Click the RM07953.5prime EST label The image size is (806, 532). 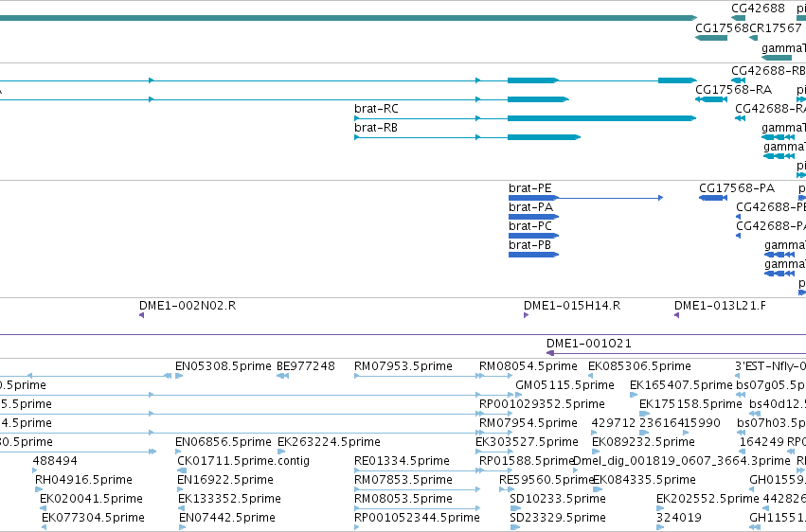tap(403, 366)
